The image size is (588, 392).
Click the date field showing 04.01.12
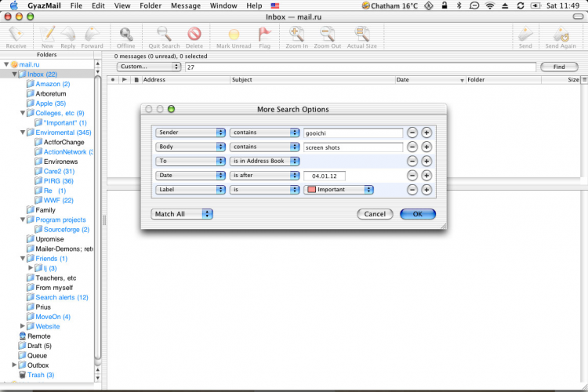pos(325,176)
